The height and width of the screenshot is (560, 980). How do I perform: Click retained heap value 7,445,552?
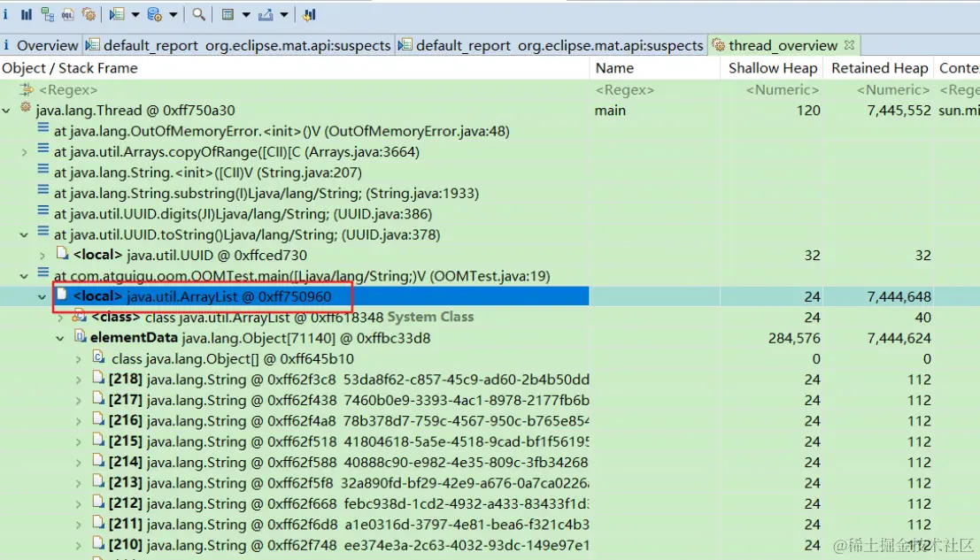(899, 111)
